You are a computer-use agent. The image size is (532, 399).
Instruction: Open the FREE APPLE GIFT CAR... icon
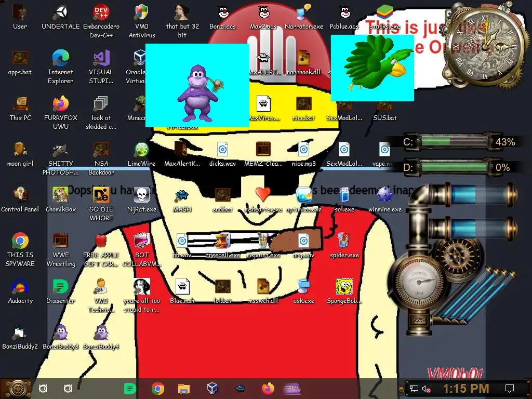[x=101, y=249]
